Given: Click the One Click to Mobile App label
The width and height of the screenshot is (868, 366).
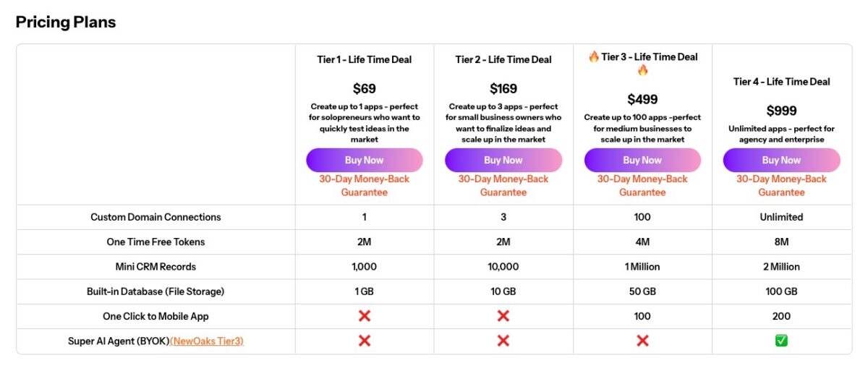Looking at the screenshot, I should click(156, 316).
